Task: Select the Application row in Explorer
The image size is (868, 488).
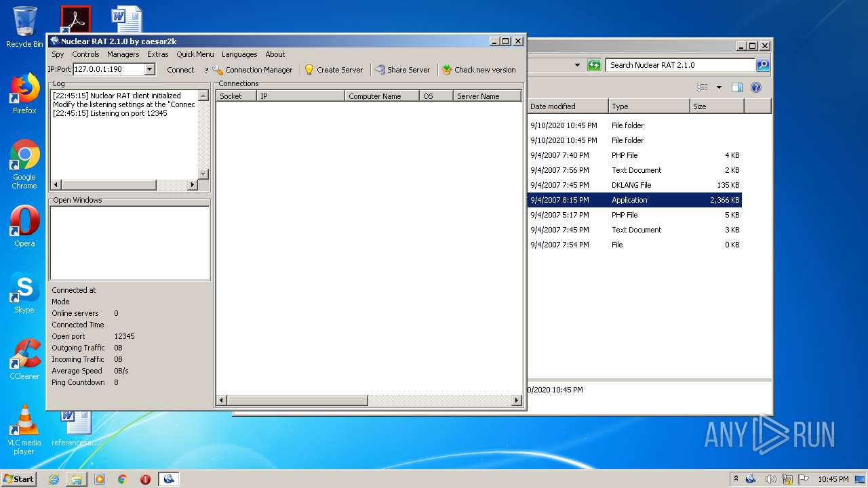Action: pos(634,200)
